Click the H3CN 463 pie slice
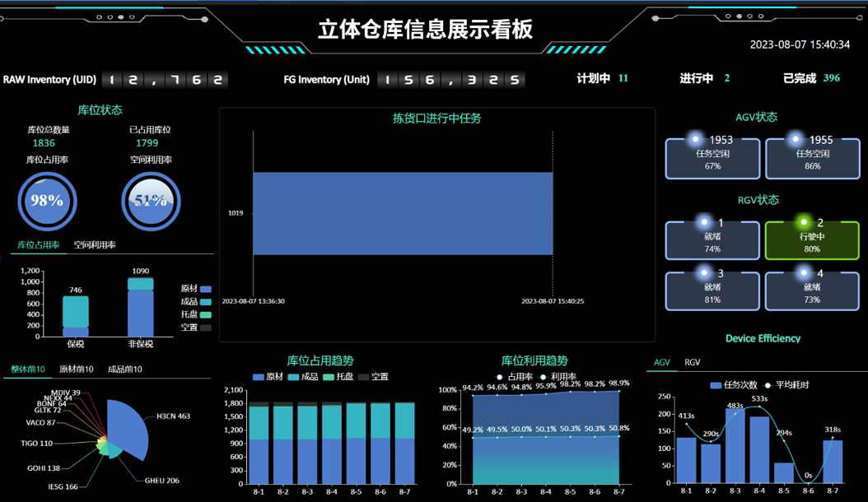 pyautogui.click(x=132, y=424)
